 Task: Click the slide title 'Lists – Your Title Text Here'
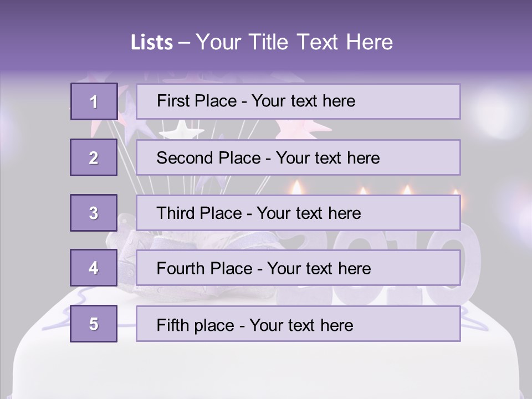[x=262, y=42]
